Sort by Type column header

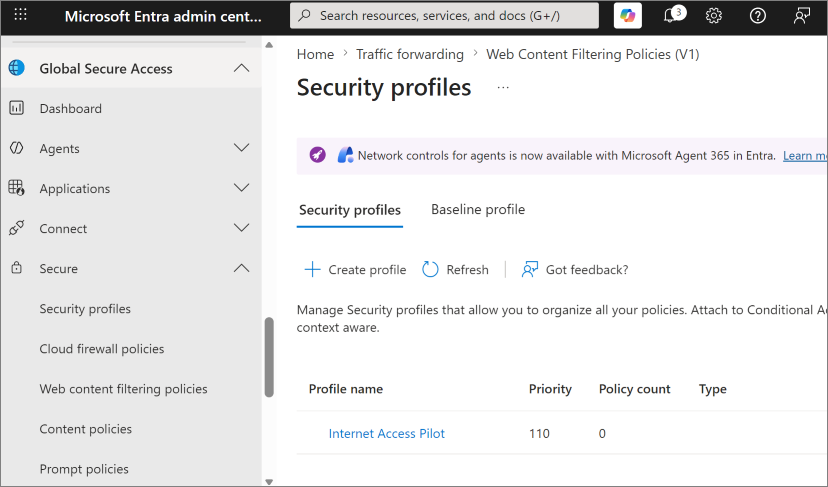pyautogui.click(x=712, y=389)
